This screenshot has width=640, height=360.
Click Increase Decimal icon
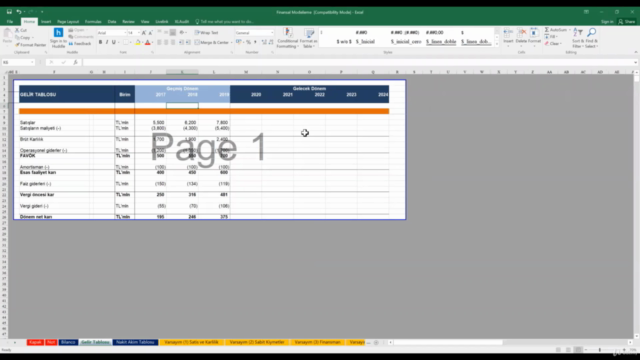(x=264, y=42)
